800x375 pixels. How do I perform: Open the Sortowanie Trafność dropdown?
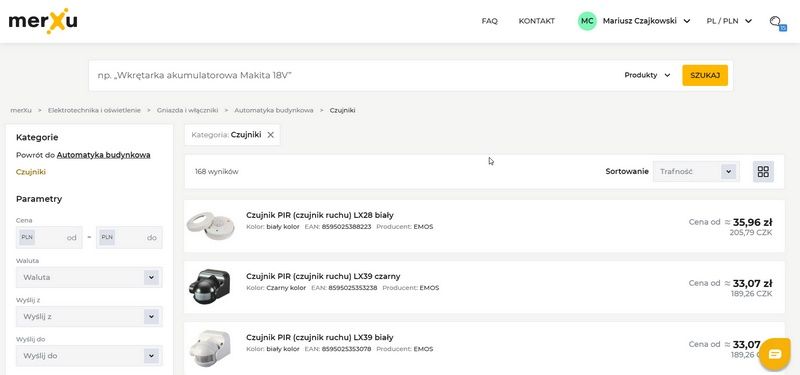695,171
